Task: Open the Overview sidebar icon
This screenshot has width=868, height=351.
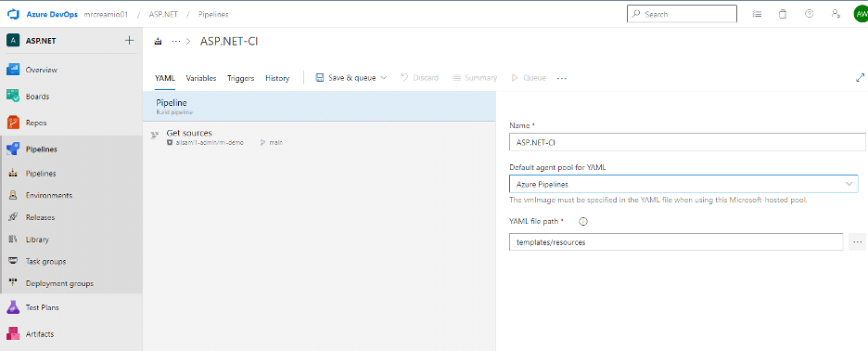Action: (14, 70)
